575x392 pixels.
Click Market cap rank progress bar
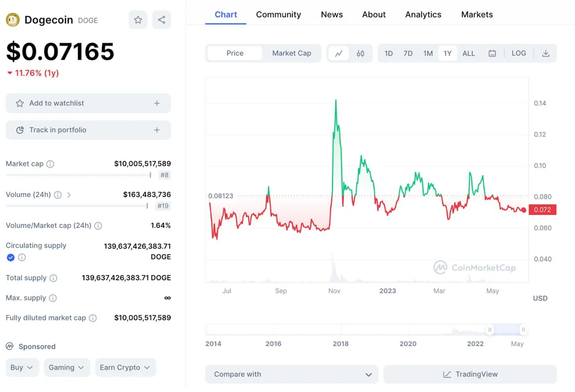[79, 175]
